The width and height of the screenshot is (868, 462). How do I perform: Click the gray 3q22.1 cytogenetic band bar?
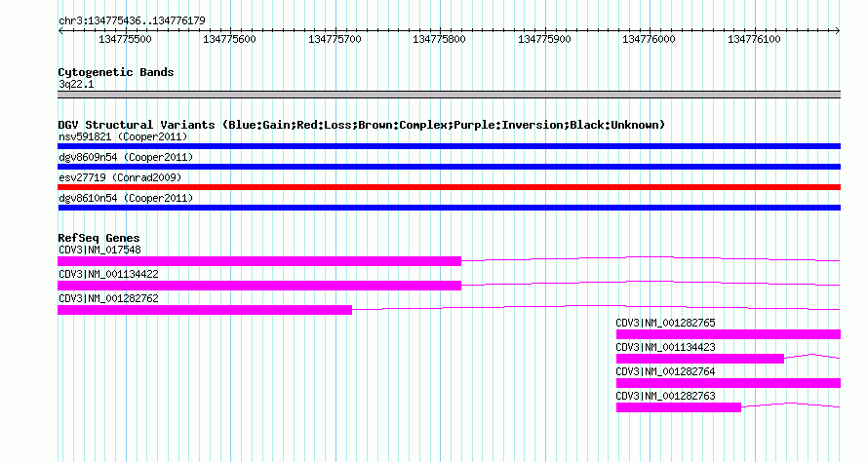449,95
